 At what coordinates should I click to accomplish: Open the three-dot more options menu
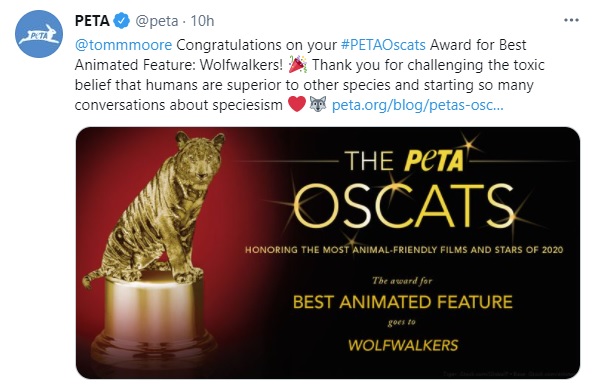click(x=571, y=20)
